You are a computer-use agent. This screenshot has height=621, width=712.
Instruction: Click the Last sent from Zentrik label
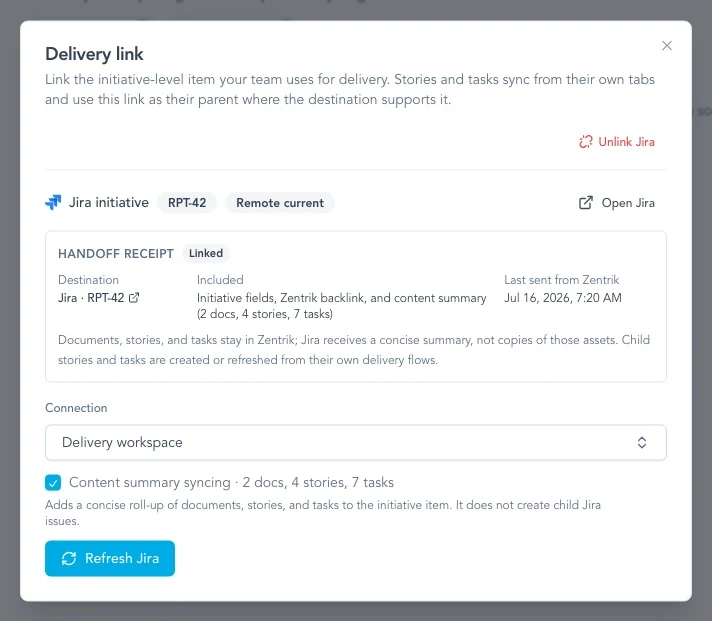click(x=562, y=280)
